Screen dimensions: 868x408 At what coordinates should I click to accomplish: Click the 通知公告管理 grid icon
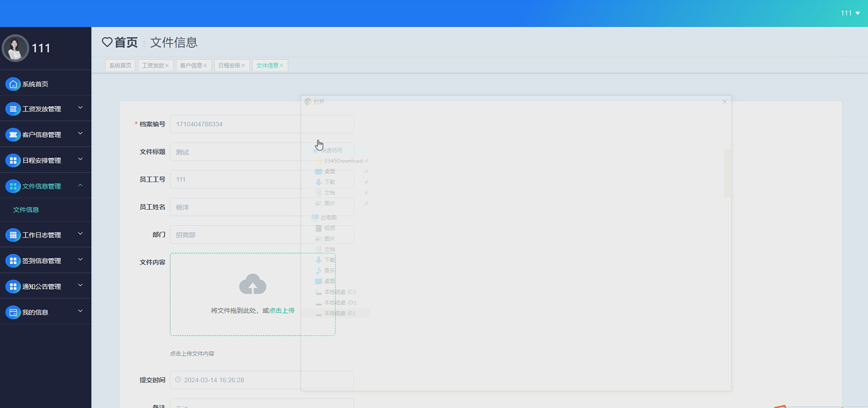pyautogui.click(x=13, y=287)
